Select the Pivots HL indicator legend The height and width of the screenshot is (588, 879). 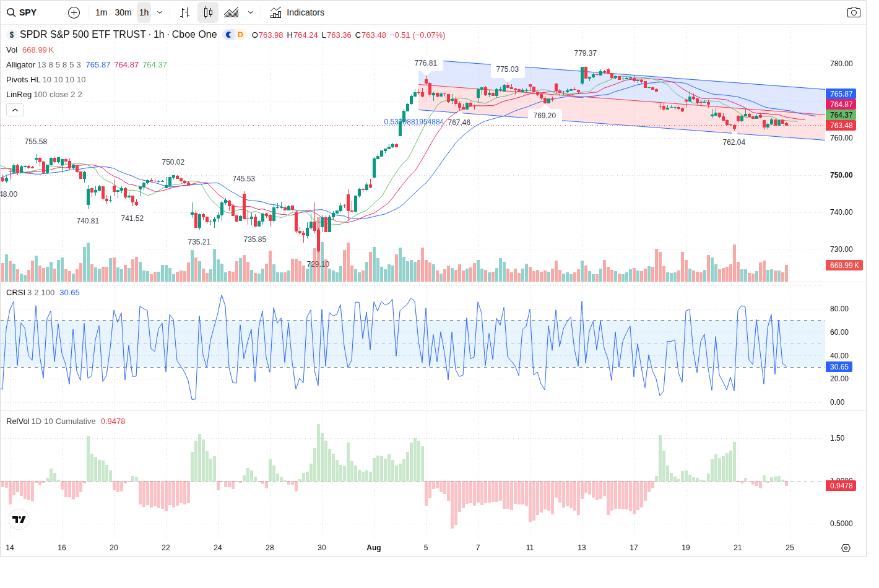23,80
